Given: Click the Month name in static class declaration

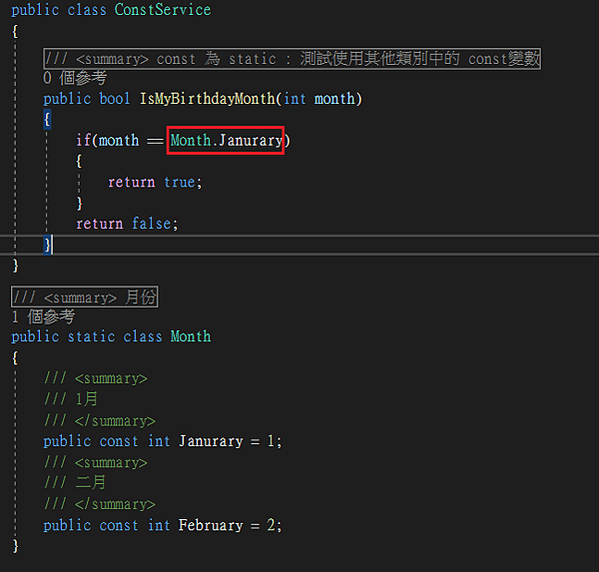Looking at the screenshot, I should tap(191, 337).
